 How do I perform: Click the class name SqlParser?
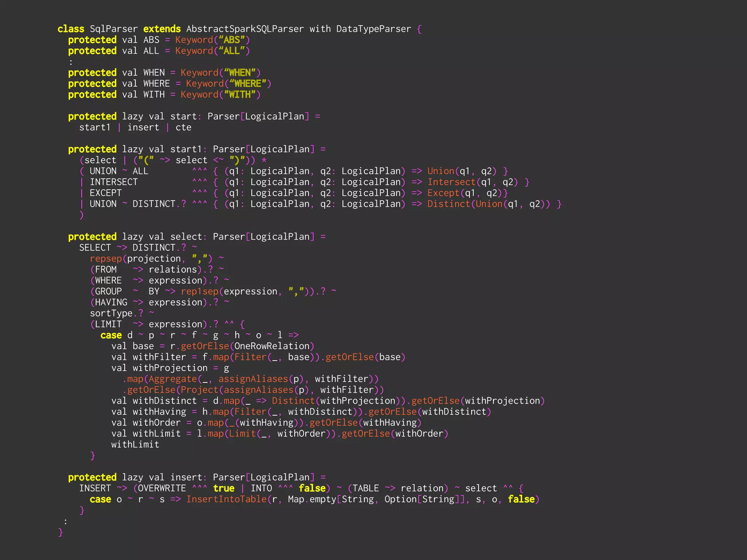114,29
